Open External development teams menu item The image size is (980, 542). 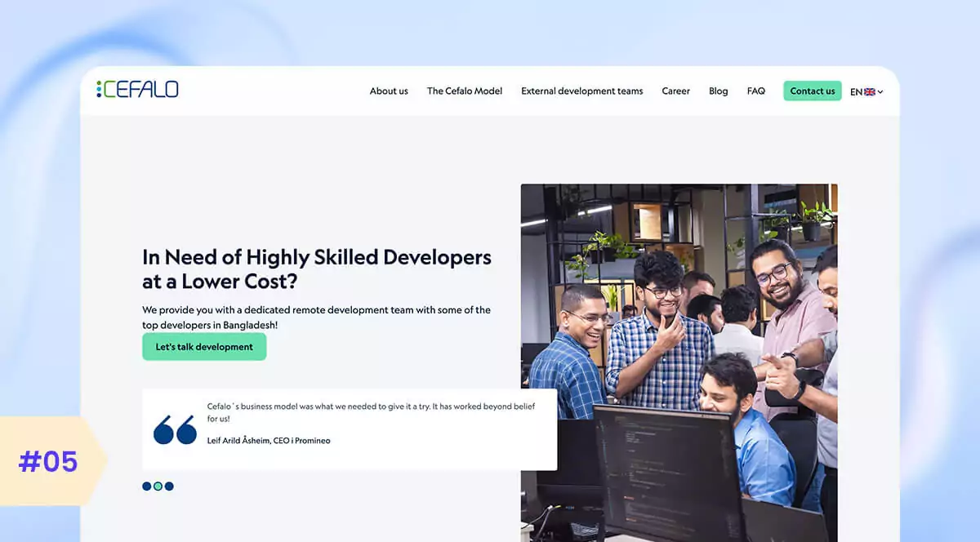[582, 91]
